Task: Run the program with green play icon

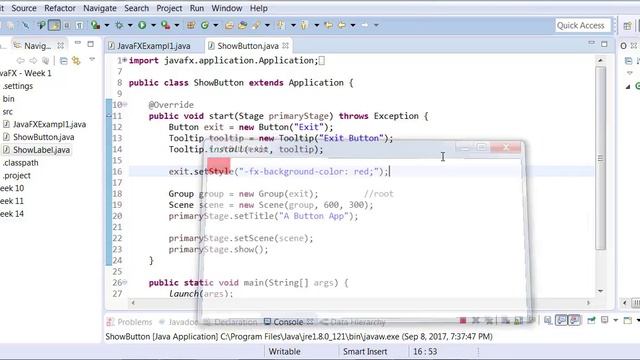Action: pos(142,25)
